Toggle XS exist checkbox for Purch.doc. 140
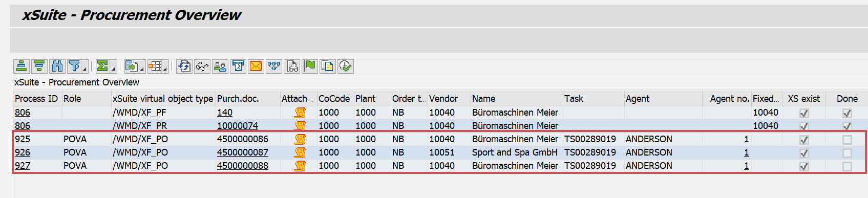This screenshot has width=868, height=198. pyautogui.click(x=804, y=113)
